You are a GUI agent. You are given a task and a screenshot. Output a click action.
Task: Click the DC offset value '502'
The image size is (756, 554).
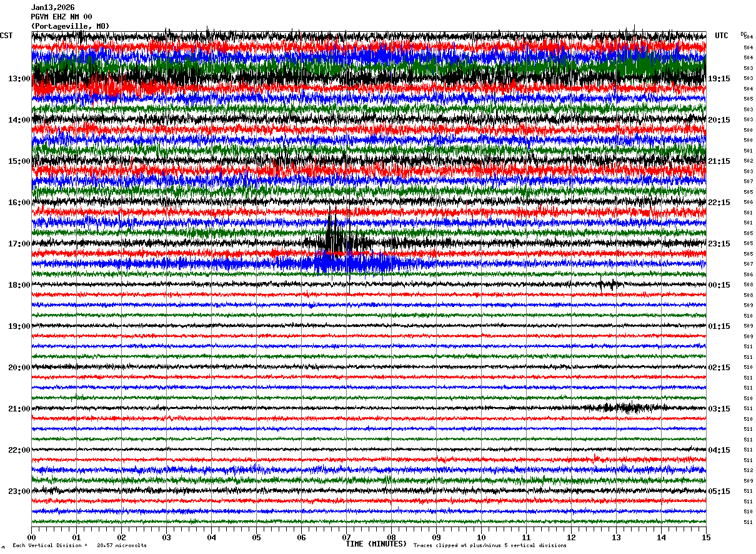click(748, 161)
